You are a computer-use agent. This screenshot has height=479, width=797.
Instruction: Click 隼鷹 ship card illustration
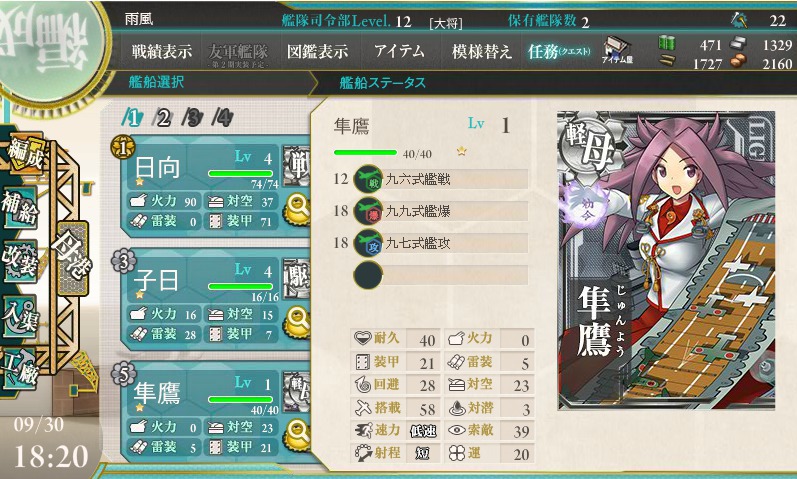click(x=666, y=260)
